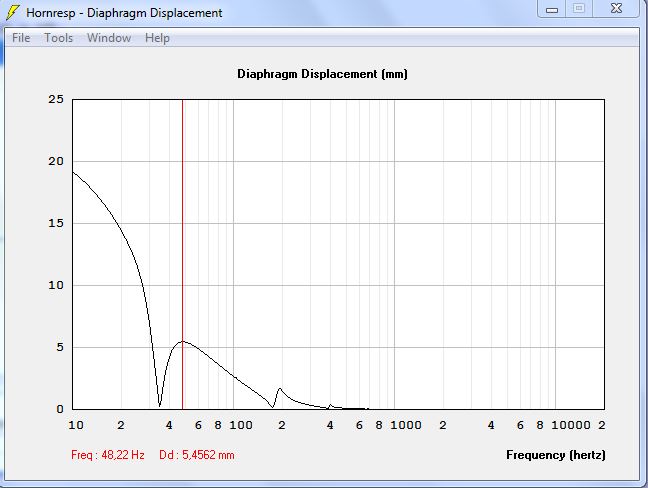Click the Hornresp lightning bolt title icon
This screenshot has height=488, width=648.
13,12
